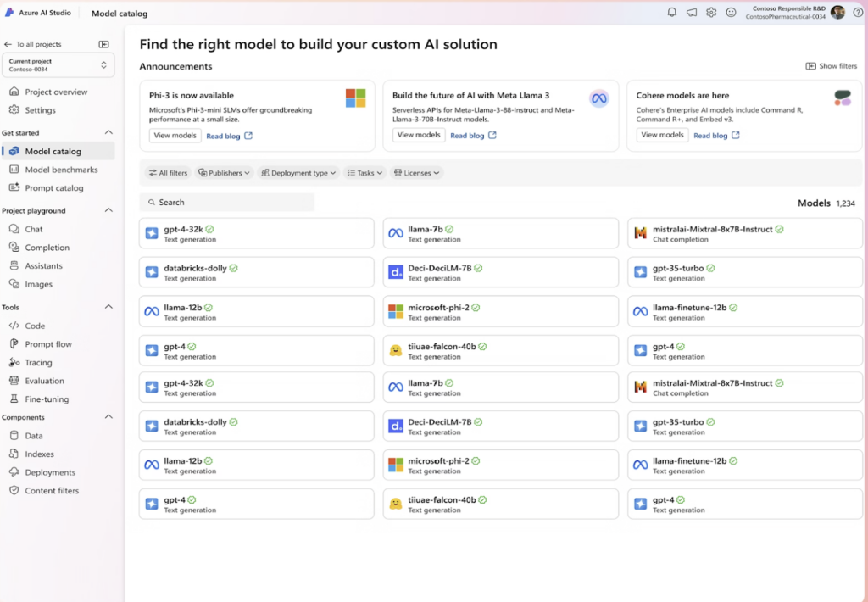Screen dimensions: 868x602
Task: Click the Evaluation scales icon in sidebar
Action: point(14,381)
